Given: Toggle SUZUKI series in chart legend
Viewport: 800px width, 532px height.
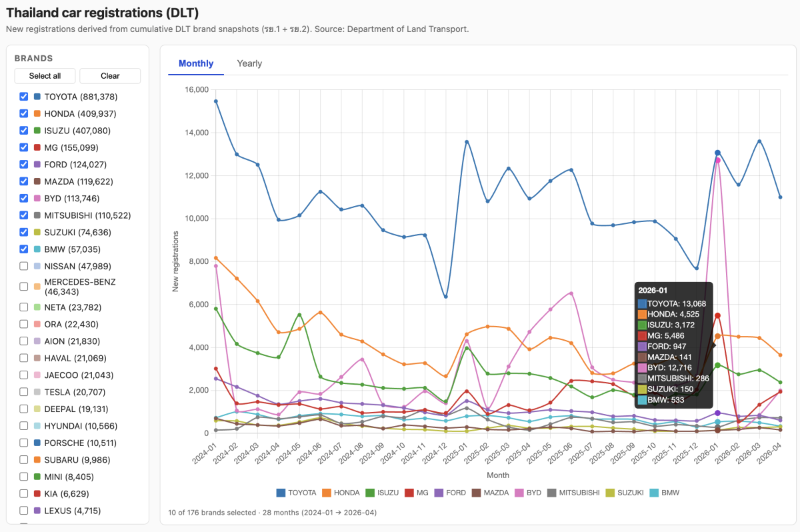Looking at the screenshot, I should click(625, 493).
